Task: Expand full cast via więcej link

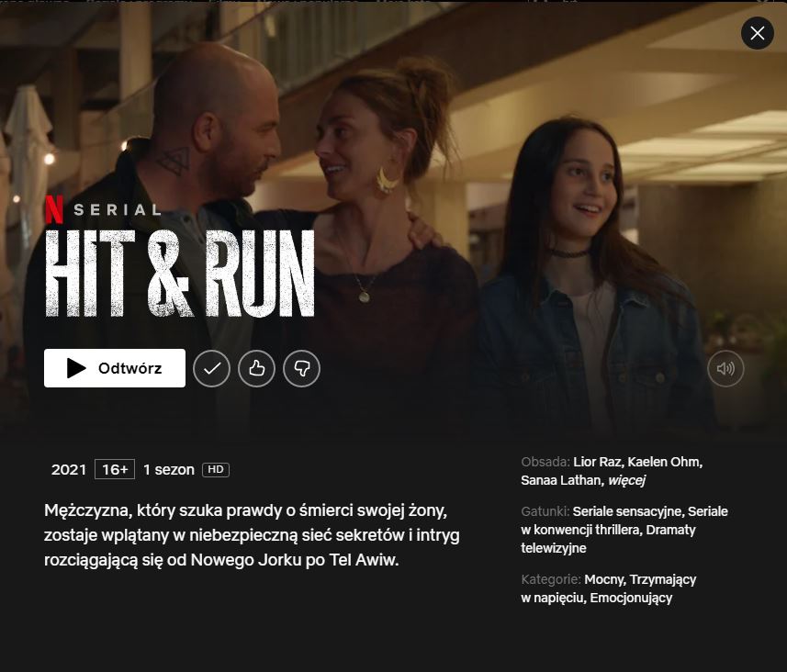Action: [x=626, y=481]
